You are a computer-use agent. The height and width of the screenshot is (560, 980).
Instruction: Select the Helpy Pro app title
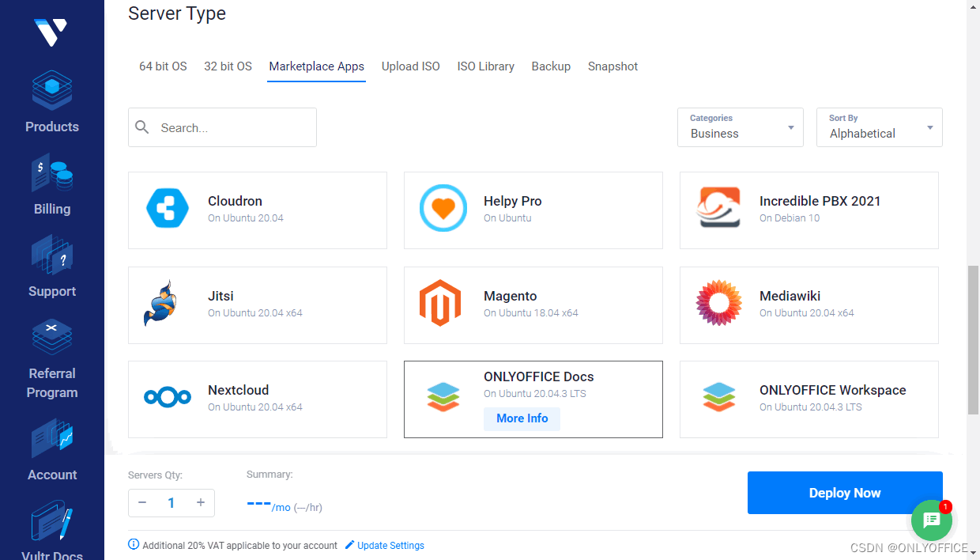(x=513, y=201)
